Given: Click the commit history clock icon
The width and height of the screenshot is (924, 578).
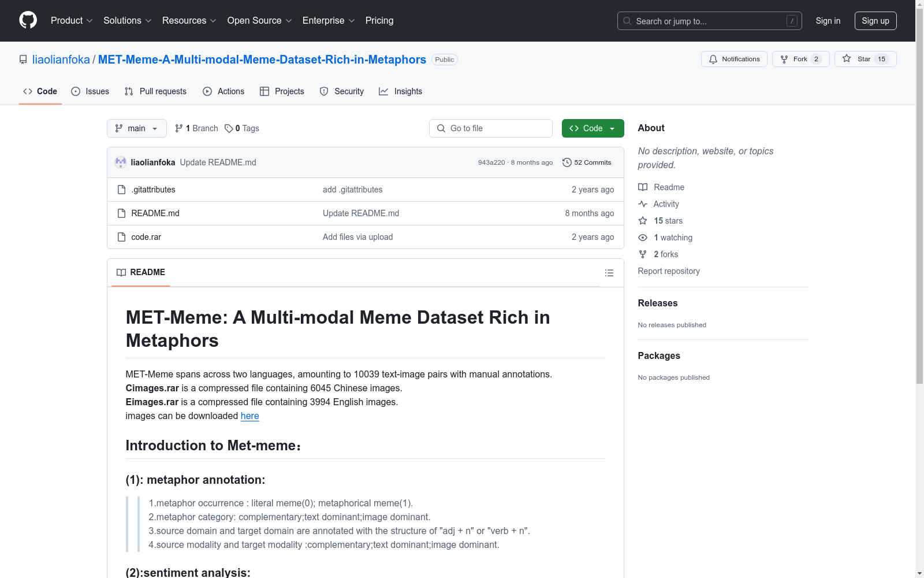Looking at the screenshot, I should pos(567,162).
